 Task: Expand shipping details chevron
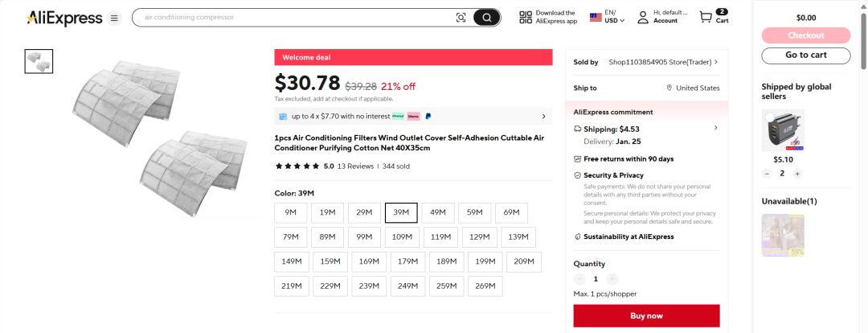(x=716, y=128)
